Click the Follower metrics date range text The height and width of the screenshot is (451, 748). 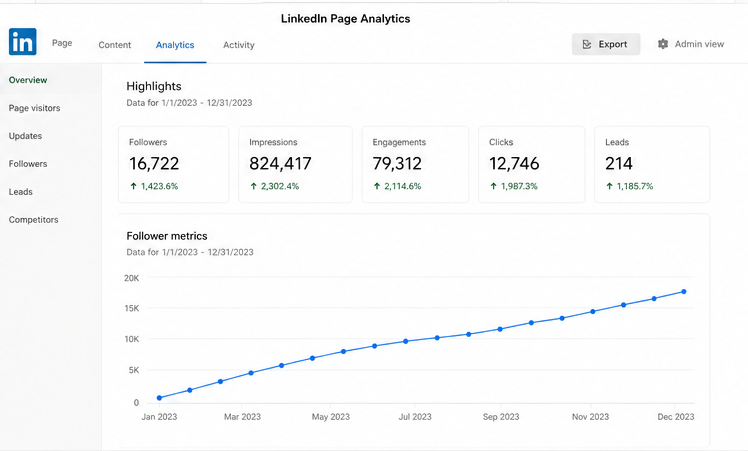click(x=190, y=252)
